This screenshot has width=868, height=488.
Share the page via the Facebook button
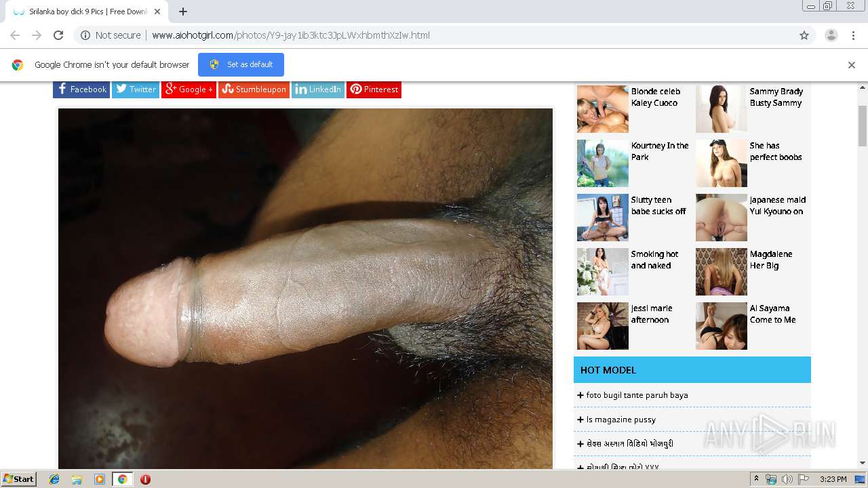pos(81,89)
